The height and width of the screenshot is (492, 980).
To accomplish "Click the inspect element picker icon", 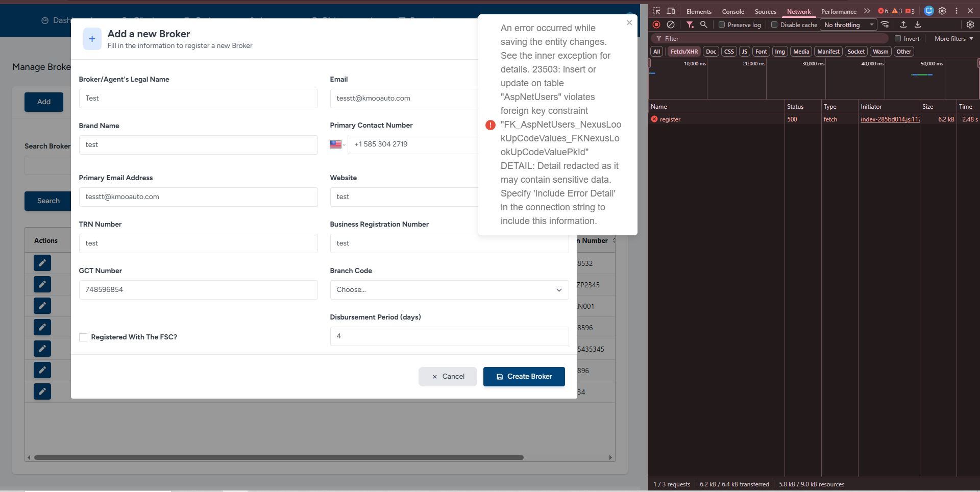I will 656,11.
